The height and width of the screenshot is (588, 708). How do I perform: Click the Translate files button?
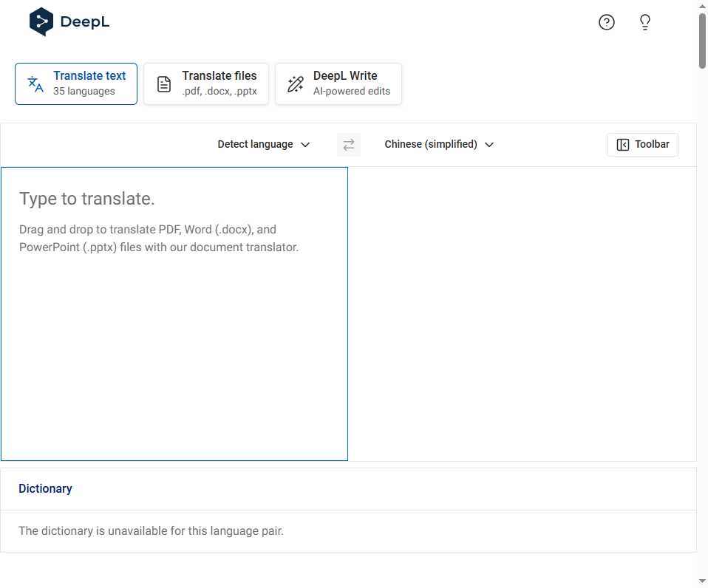[x=205, y=83]
